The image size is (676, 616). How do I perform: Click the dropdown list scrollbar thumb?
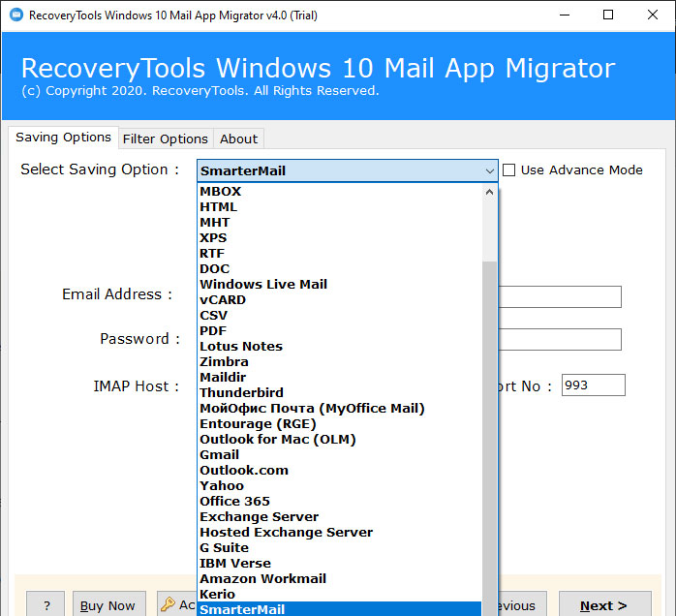[489, 438]
